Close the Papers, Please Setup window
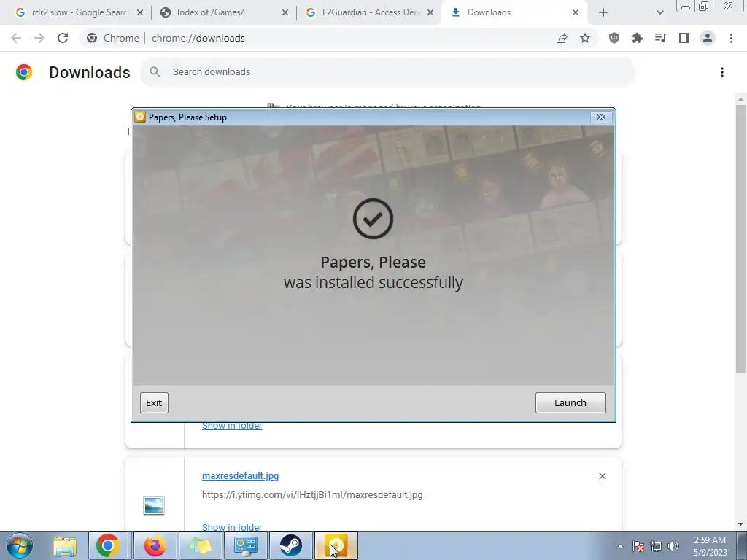This screenshot has height=560, width=747. [x=601, y=117]
